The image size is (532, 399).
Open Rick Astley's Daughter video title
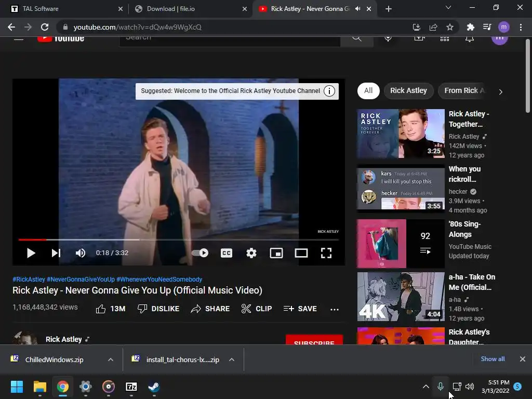(x=469, y=337)
